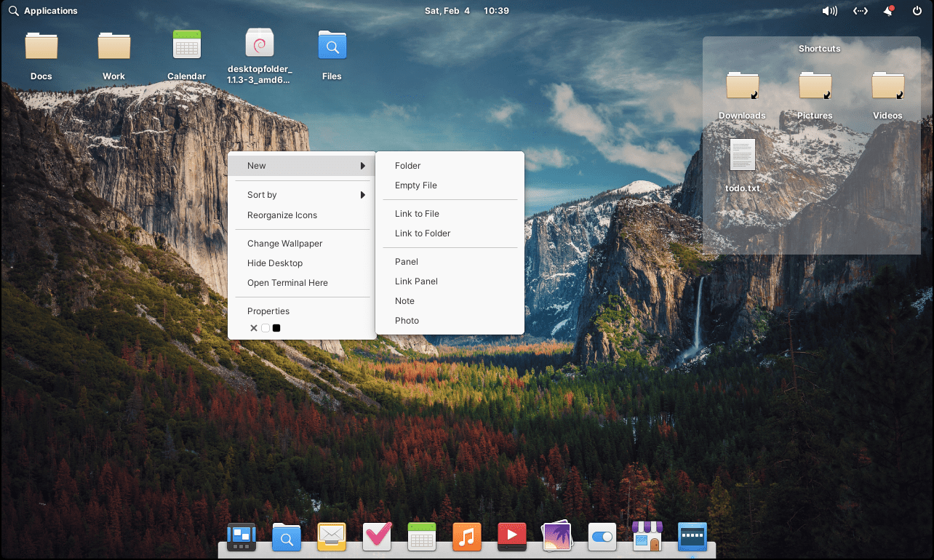This screenshot has height=560, width=934.
Task: Open Videos shortcut in Shortcuts panel
Action: click(888, 85)
